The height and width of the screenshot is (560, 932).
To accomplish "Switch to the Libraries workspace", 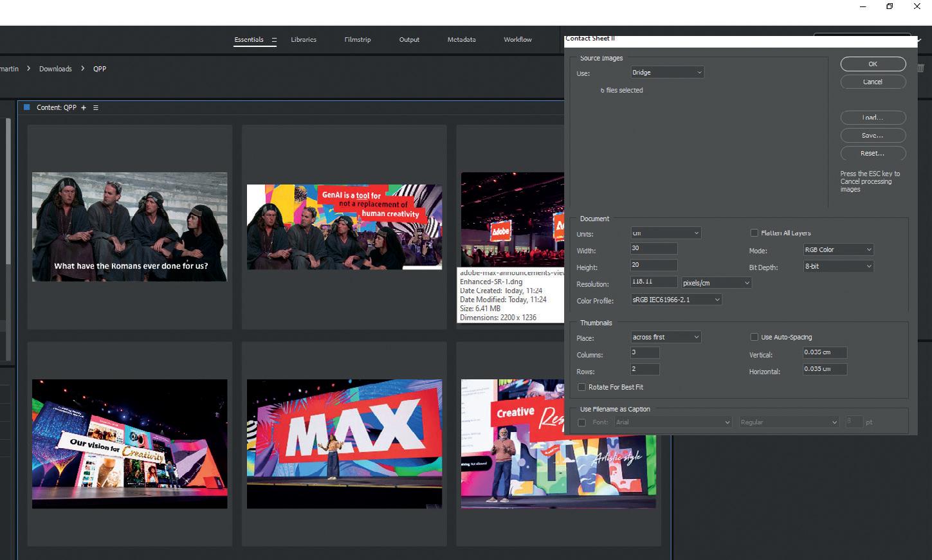I will pos(304,40).
